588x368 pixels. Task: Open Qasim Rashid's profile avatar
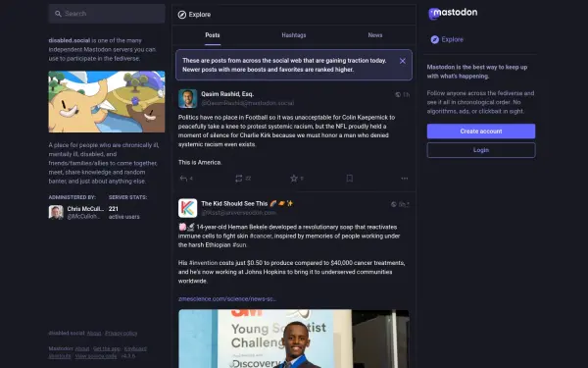coord(188,99)
